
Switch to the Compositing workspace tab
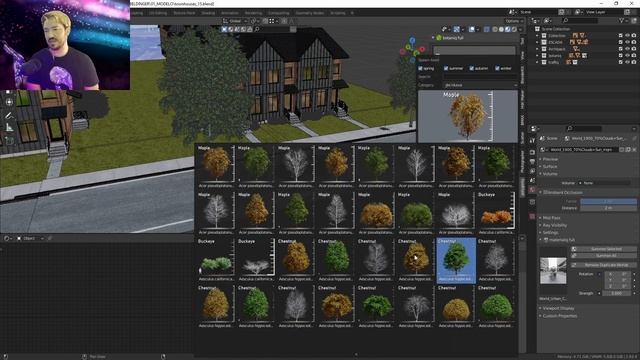pyautogui.click(x=279, y=13)
